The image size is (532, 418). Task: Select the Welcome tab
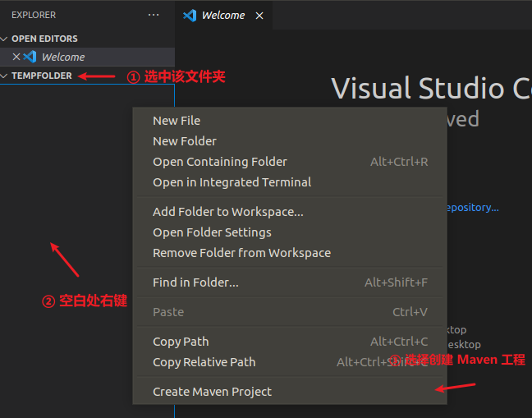click(x=223, y=16)
